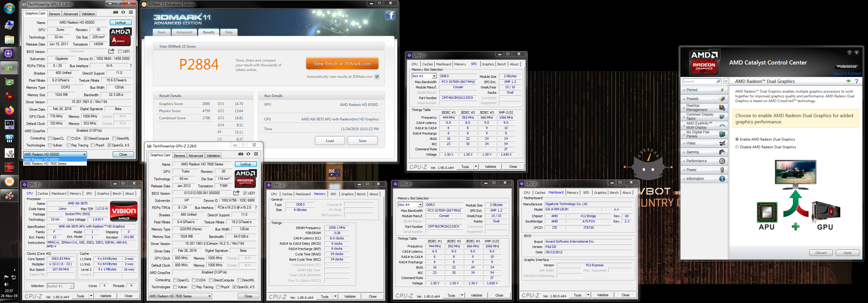This screenshot has height=303, width=868.
Task: Click View Result at 3DMark.com button
Action: pos(342,64)
